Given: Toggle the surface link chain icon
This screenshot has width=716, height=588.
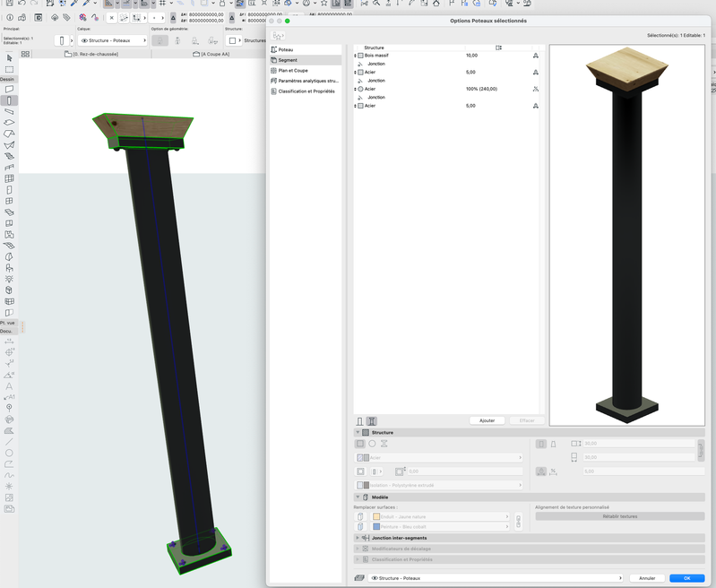Looking at the screenshot, I should (518, 522).
